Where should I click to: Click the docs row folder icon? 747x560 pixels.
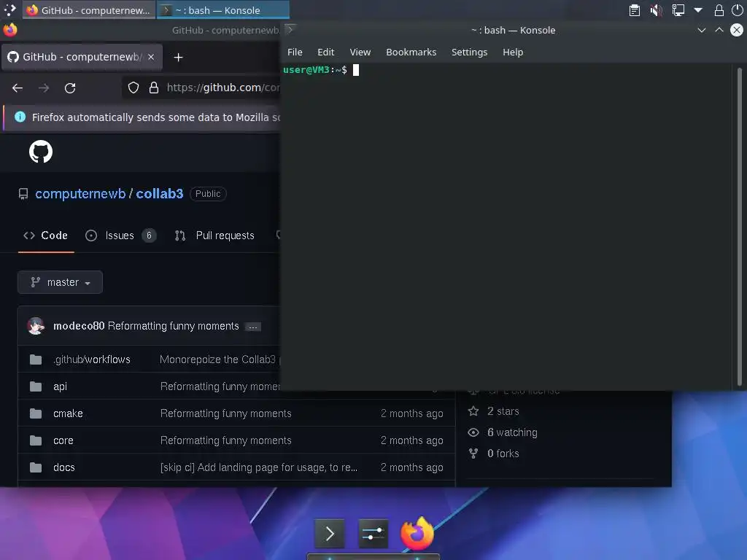coord(36,467)
